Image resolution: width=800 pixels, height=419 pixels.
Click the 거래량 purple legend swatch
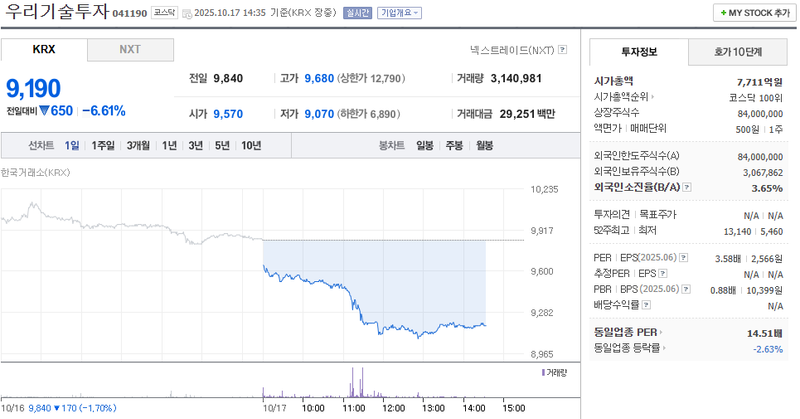pos(541,372)
